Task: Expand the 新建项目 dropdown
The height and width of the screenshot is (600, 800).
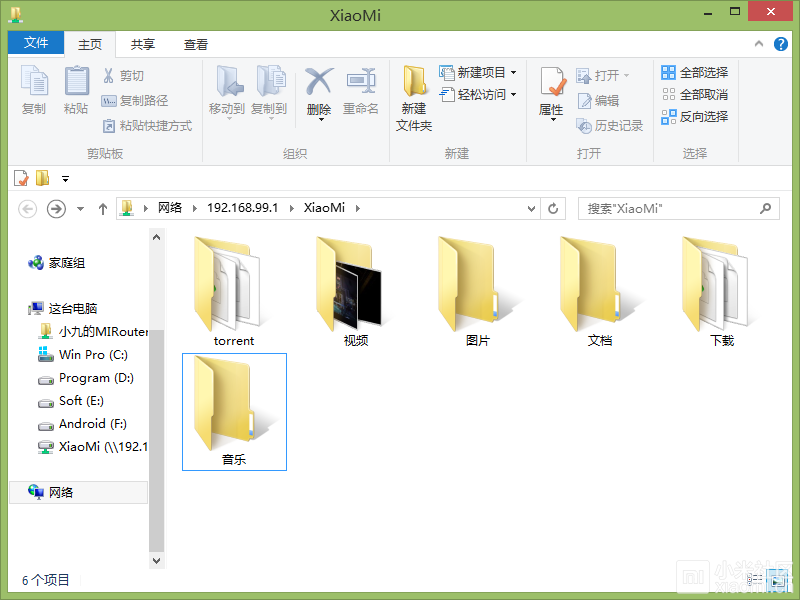Action: pos(514,73)
